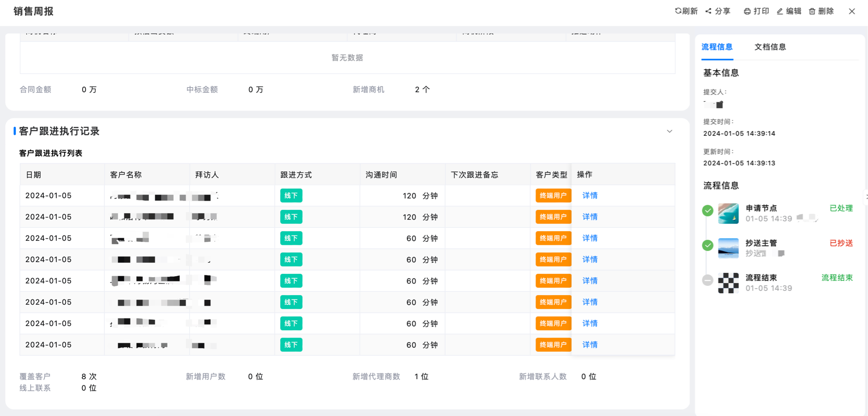Click the 抄送主管 avatar thumbnail
Image resolution: width=868 pixels, height=416 pixels.
(728, 248)
